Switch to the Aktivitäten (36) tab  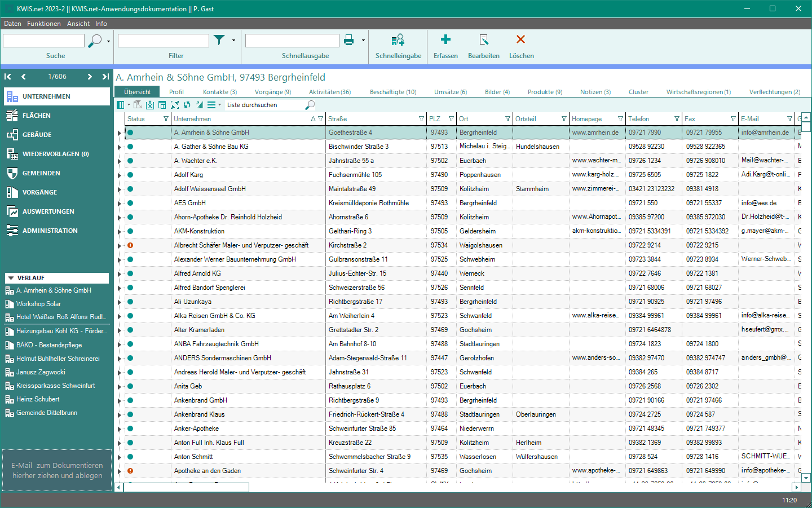[x=330, y=92]
